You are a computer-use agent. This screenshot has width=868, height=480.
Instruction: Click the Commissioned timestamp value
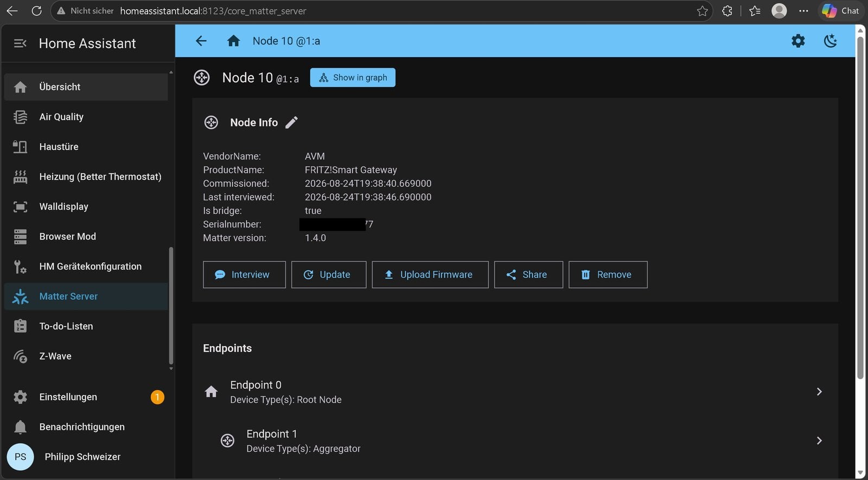368,184
